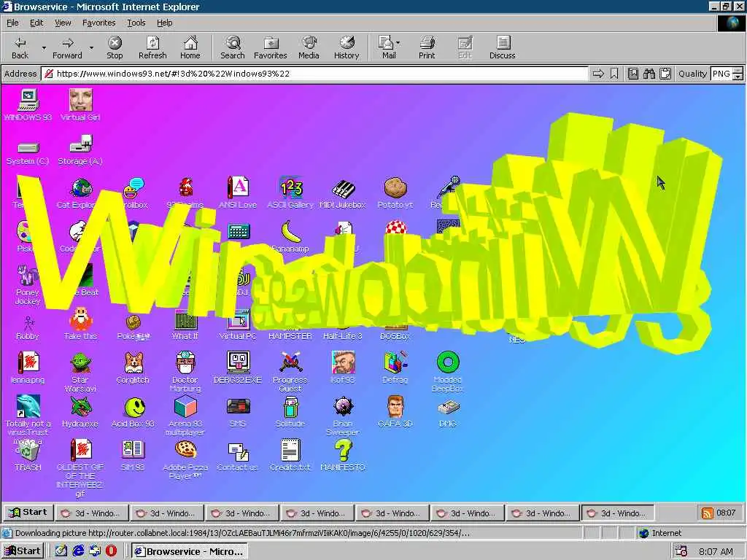Click the inner Windows 93 Start button
Screen dimensions: 747x560
click(28, 513)
